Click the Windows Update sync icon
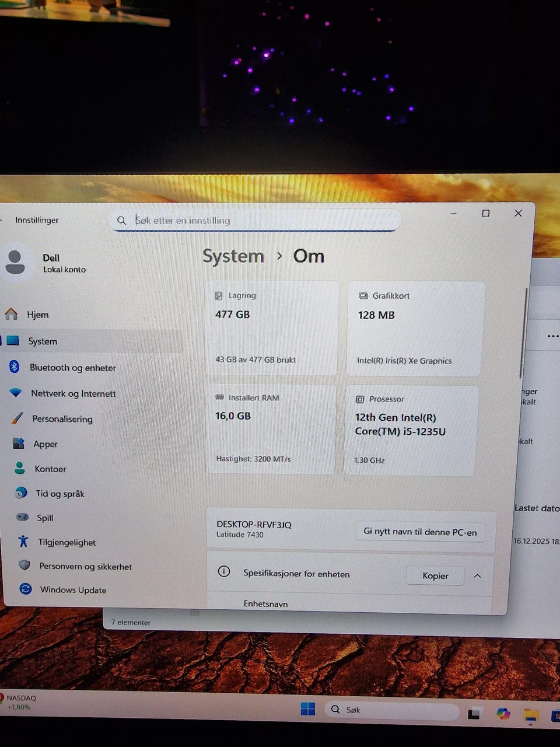 point(26,589)
